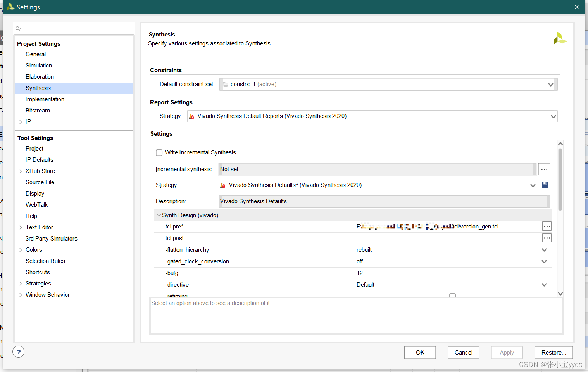Close the Settings dialog
Screen dimensions: 588x372
click(x=577, y=7)
